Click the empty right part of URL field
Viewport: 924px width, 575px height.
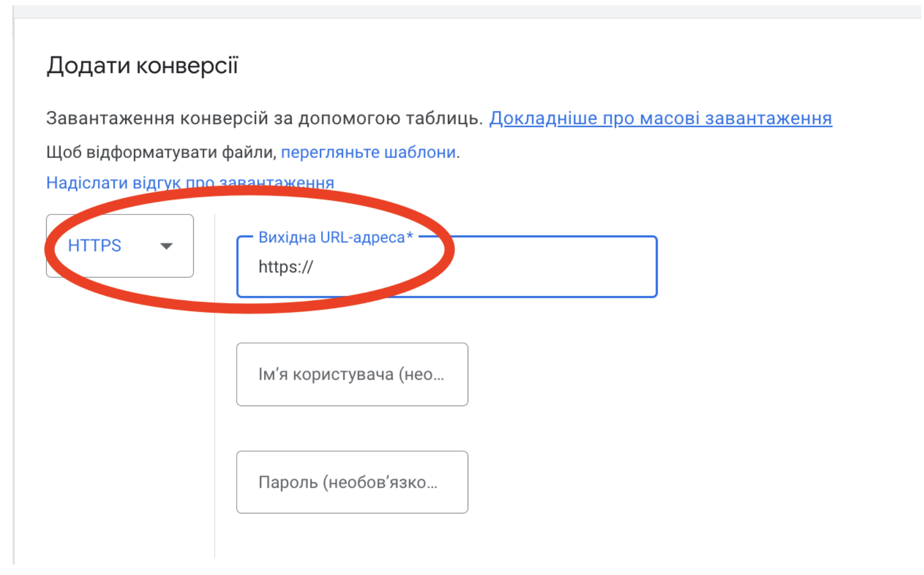(518, 267)
